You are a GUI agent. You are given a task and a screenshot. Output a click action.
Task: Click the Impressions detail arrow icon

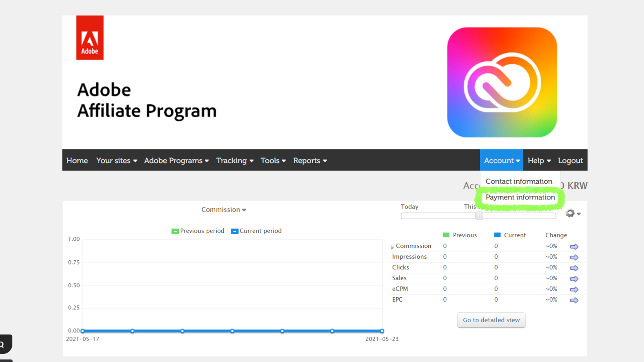[x=574, y=257]
